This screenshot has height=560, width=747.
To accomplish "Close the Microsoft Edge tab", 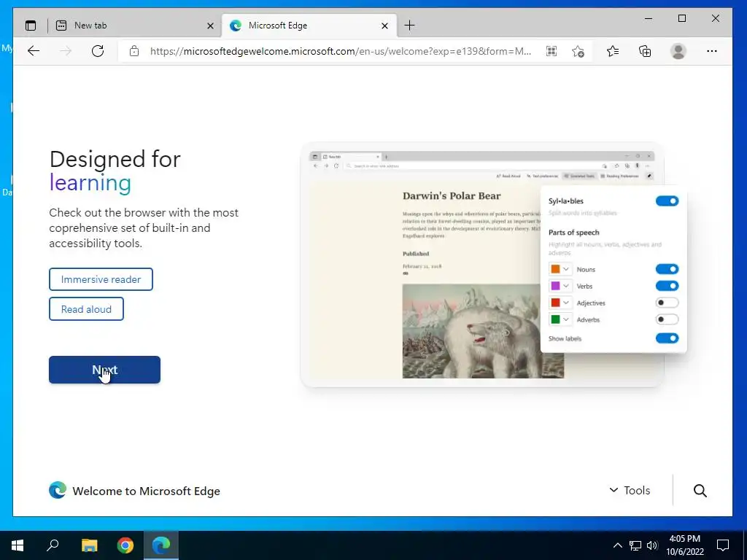I will (x=385, y=26).
